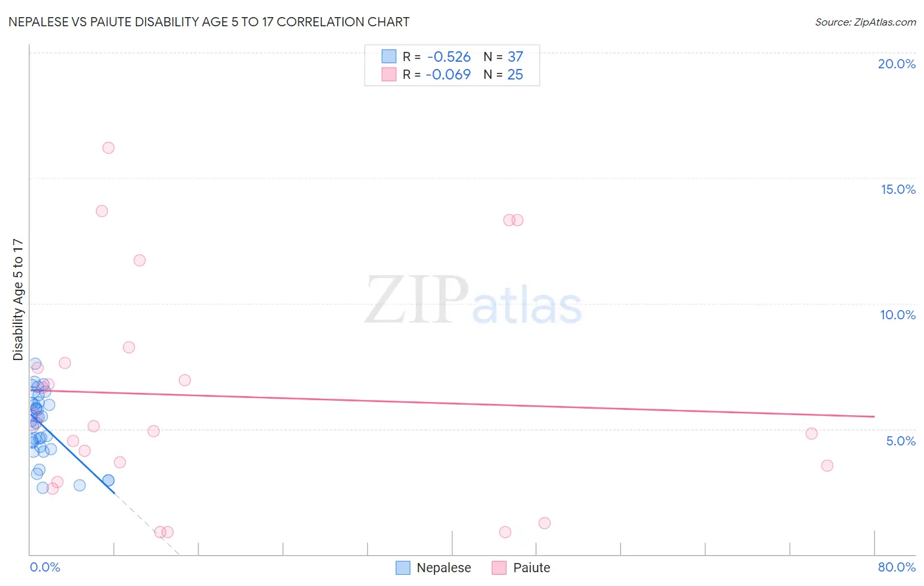924x586 pixels.
Task: Open the Source: ZipAtlas.com link
Action: (x=866, y=22)
